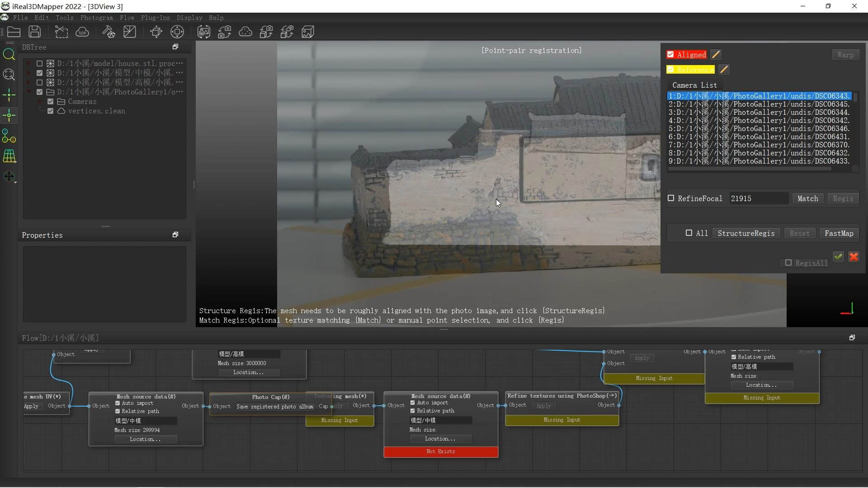Screen dimensions: 868x488
Task: Select the scissors cut-region tool
Action: click(x=61, y=32)
